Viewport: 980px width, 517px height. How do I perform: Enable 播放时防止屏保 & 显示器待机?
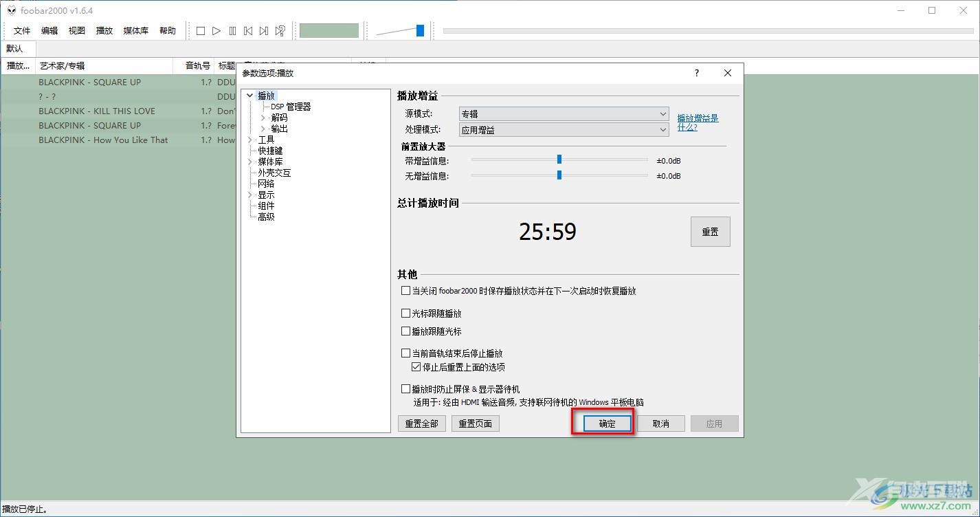pos(405,389)
